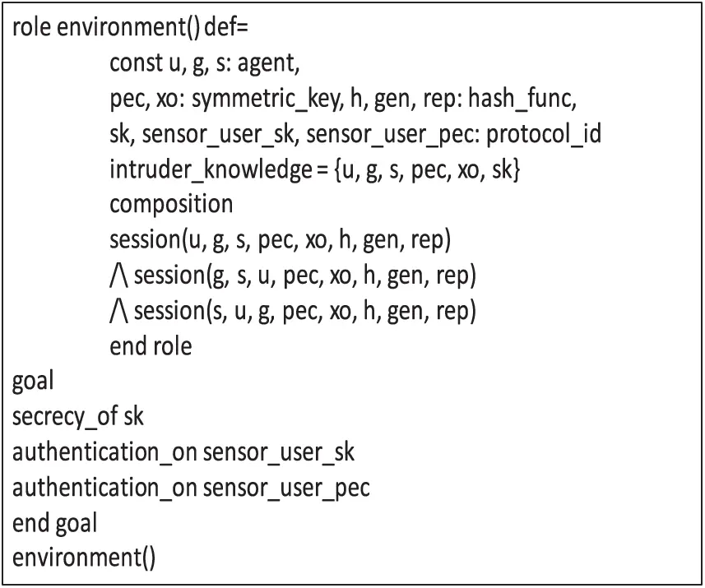Click the session(g, s, u...) line
Image resolution: width=705 pixels, height=588 pixels.
pos(293,275)
